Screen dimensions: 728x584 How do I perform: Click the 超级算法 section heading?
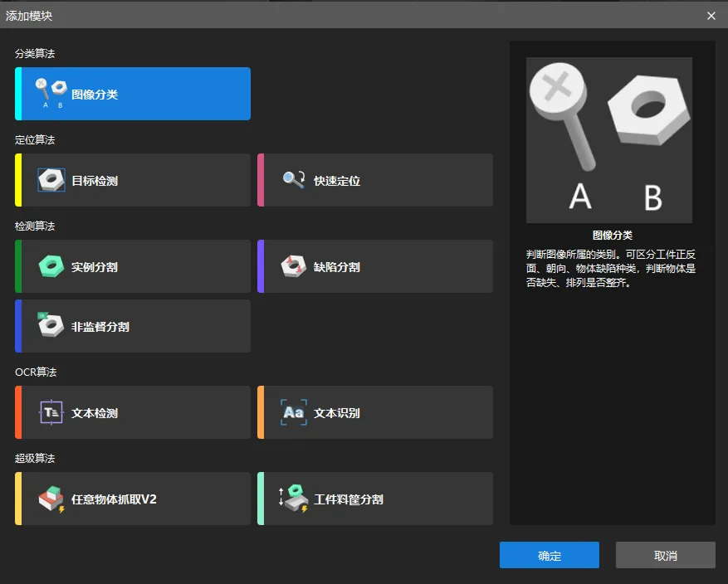point(35,458)
